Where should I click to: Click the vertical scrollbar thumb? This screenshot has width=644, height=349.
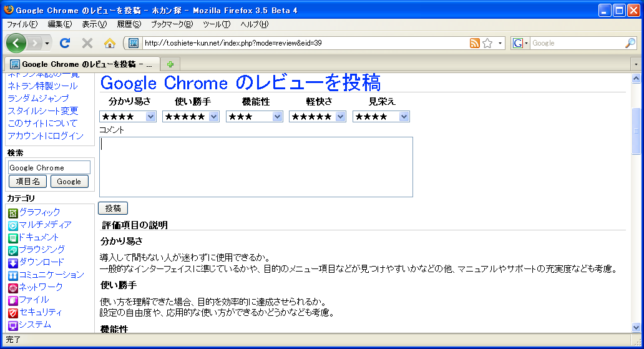coord(636,131)
